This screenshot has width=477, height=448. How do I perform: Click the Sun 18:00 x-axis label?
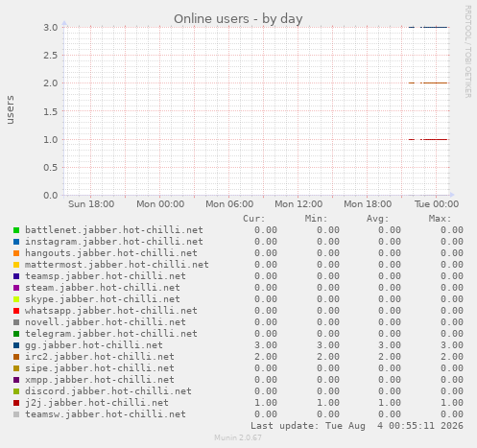tap(91, 204)
